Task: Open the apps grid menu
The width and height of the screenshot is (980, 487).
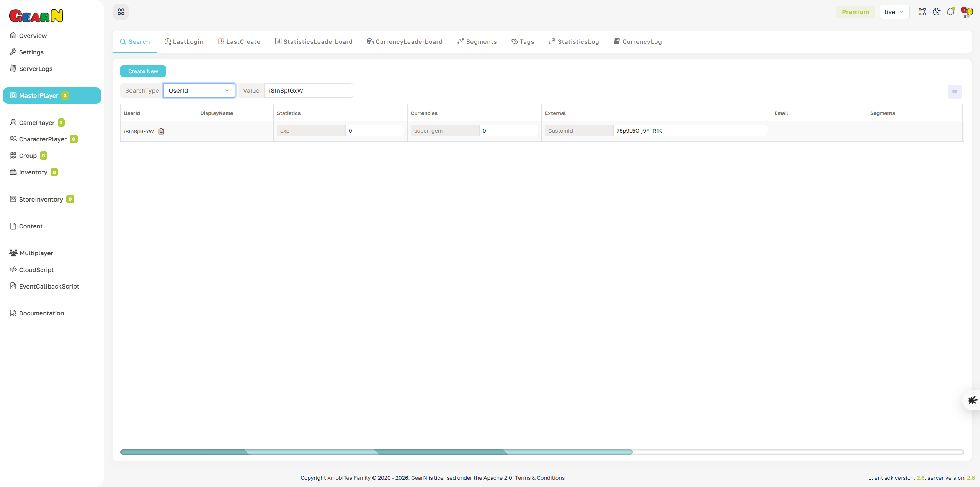Action: [121, 11]
